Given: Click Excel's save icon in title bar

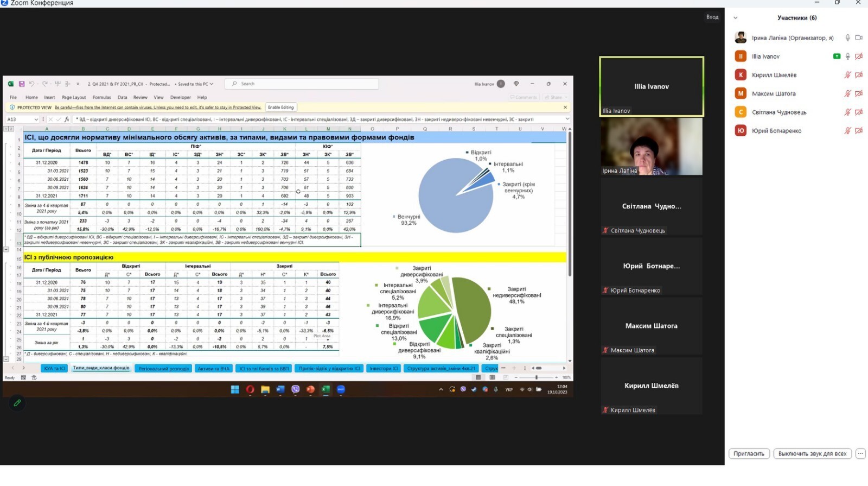Looking at the screenshot, I should pos(22,84).
